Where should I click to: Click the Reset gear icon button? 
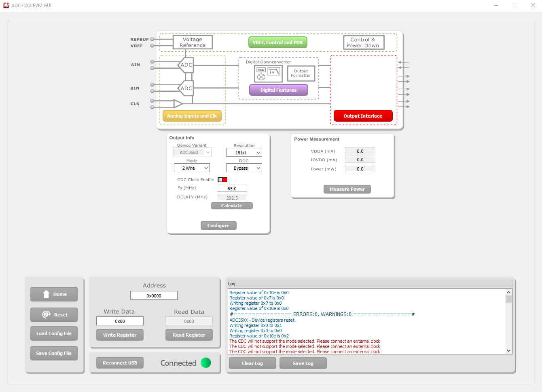coord(54,315)
